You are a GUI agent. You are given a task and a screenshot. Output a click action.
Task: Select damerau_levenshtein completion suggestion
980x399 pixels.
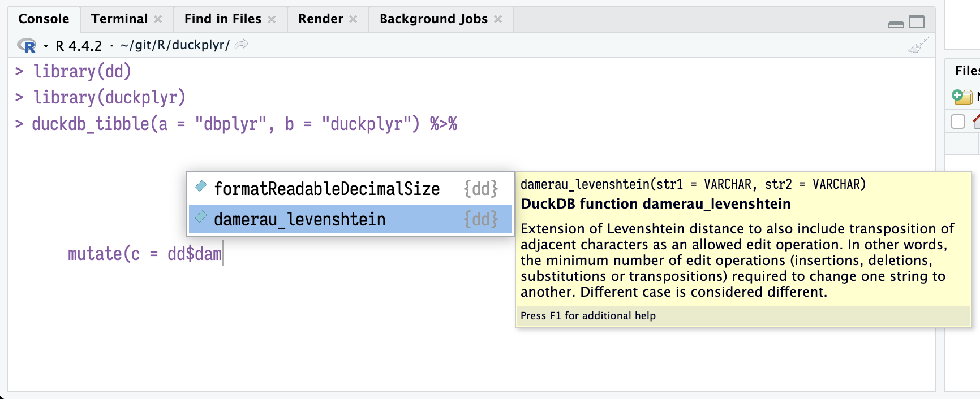click(300, 219)
